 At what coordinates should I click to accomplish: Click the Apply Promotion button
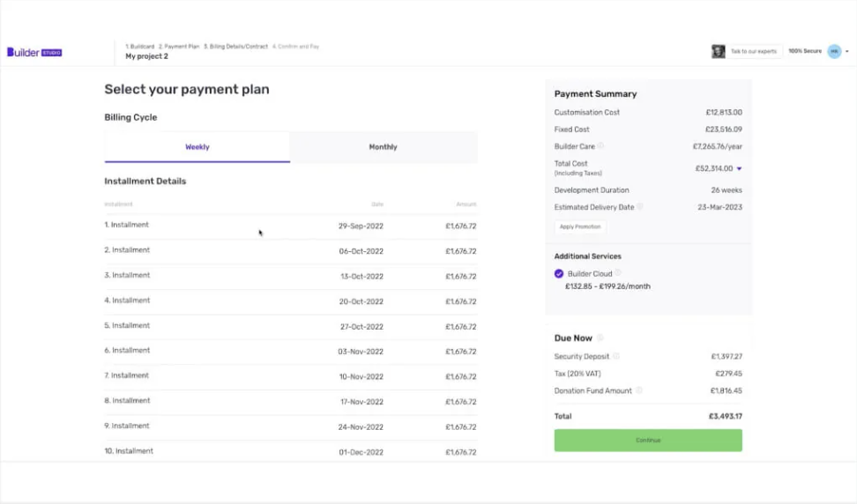pyautogui.click(x=580, y=226)
